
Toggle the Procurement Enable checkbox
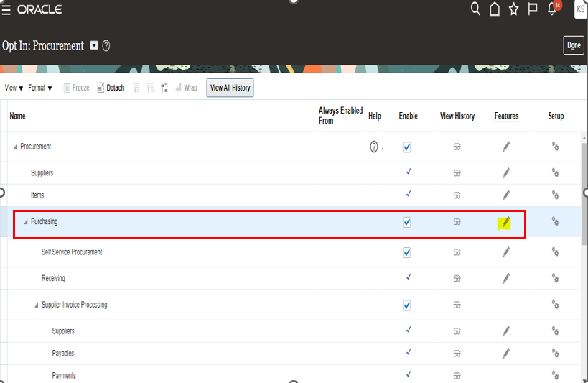[x=407, y=147]
